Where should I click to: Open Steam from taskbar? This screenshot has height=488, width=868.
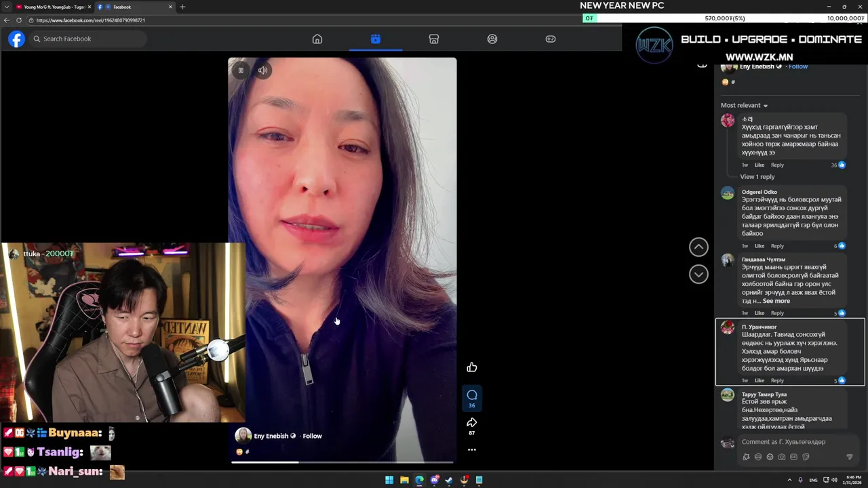pyautogui.click(x=449, y=480)
